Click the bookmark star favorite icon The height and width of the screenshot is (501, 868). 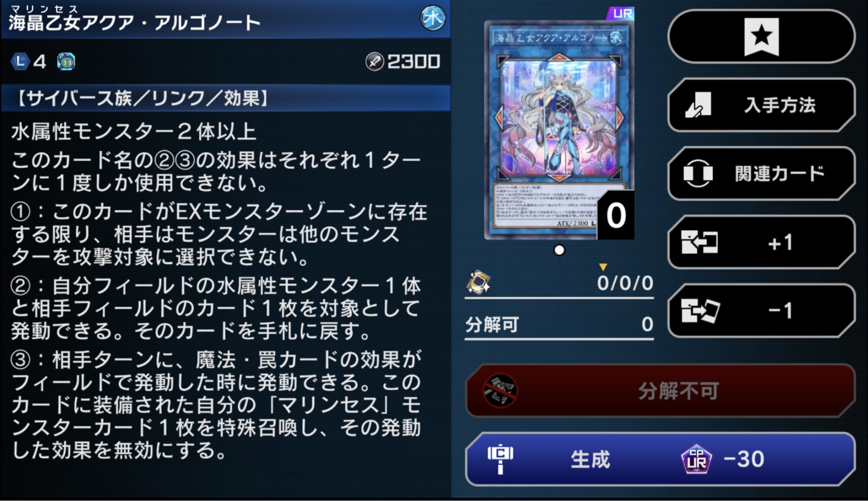pyautogui.click(x=761, y=36)
